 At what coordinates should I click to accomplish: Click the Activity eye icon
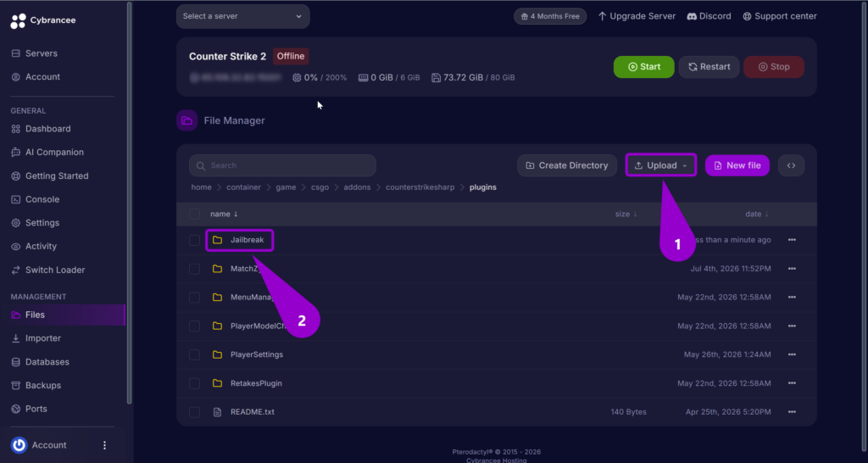click(x=15, y=246)
